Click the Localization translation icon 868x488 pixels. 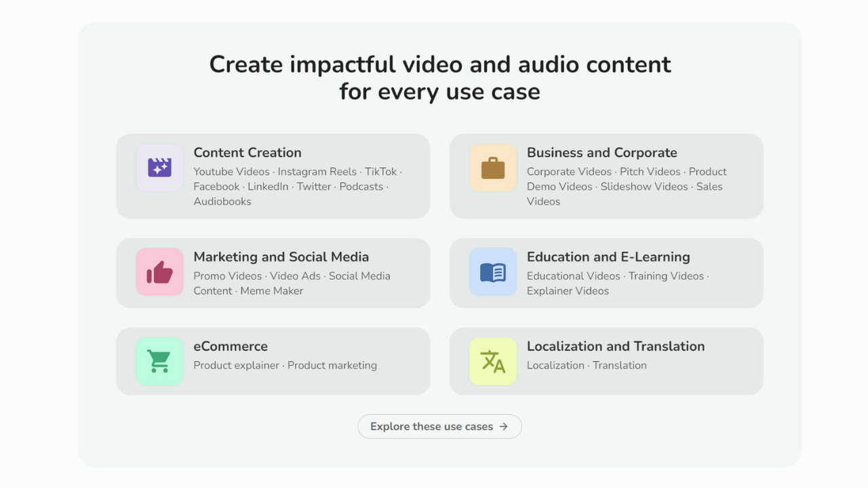pos(493,361)
